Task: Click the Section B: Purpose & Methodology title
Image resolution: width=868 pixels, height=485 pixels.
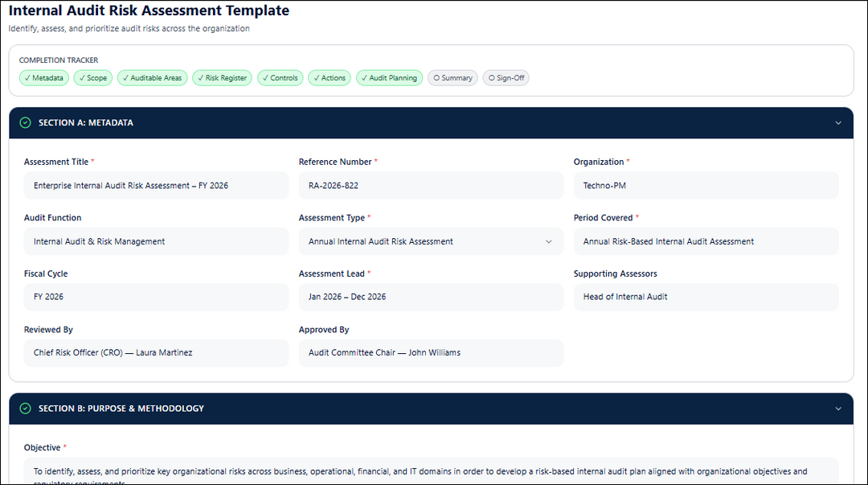Action: coord(121,409)
